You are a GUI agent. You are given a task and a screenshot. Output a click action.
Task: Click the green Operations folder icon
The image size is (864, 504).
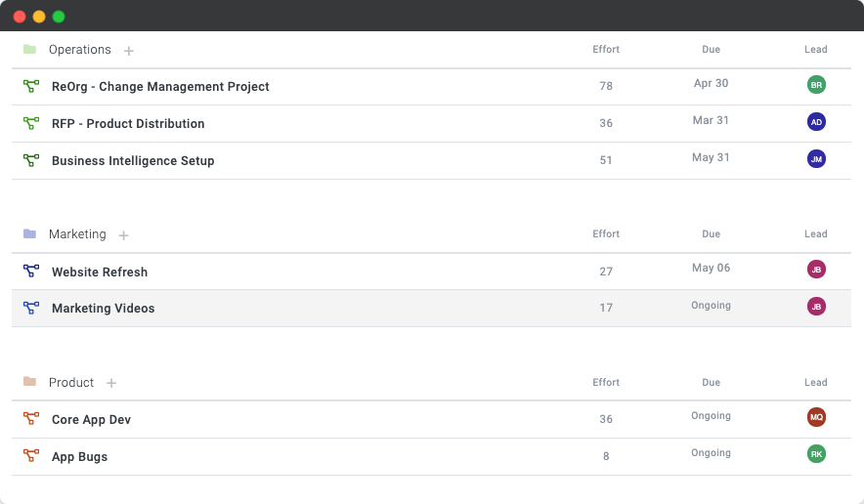pyautogui.click(x=29, y=50)
